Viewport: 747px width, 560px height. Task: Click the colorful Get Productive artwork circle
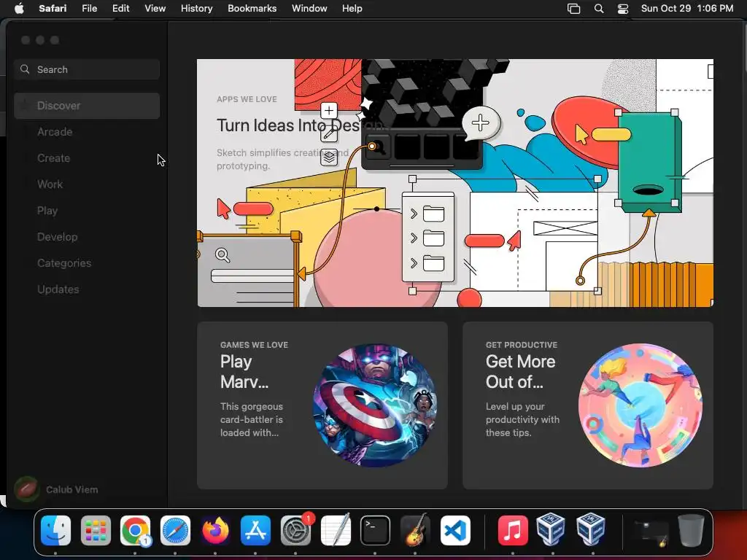tap(640, 405)
